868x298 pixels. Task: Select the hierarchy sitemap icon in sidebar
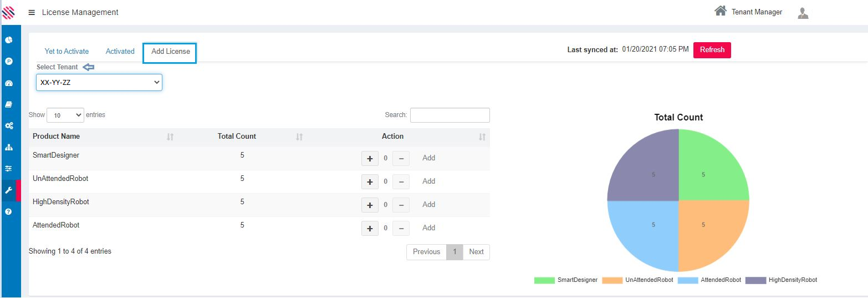(x=9, y=148)
